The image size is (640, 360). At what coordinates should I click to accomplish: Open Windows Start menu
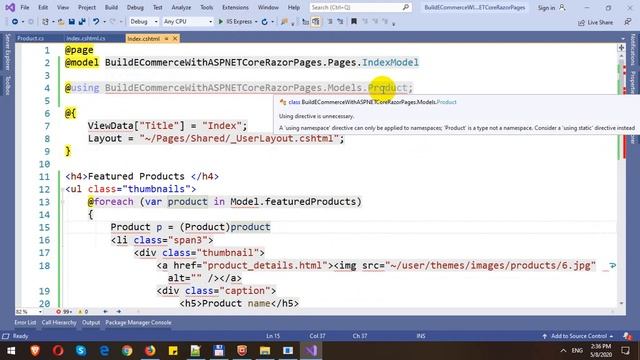[x=11, y=351]
